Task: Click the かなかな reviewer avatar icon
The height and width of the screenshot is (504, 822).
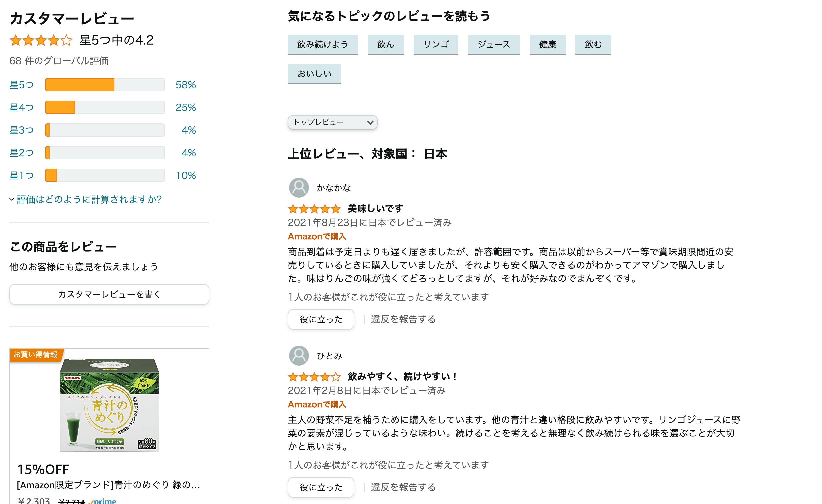Action: [x=299, y=187]
